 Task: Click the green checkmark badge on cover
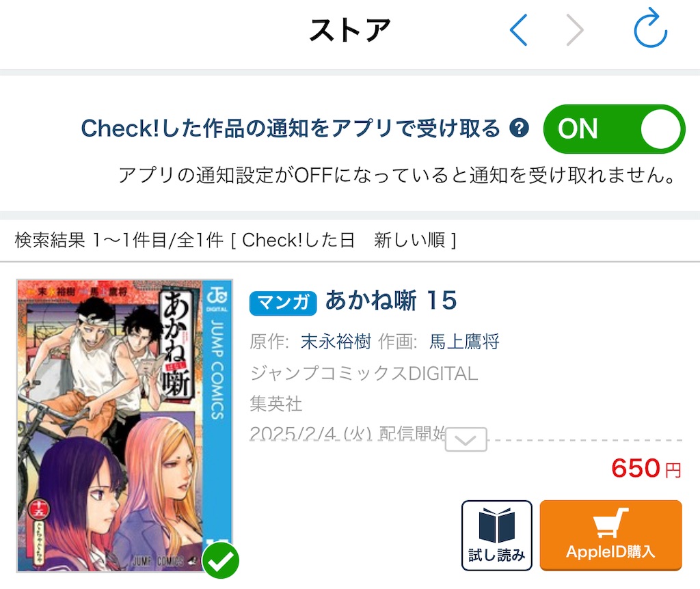(x=221, y=561)
